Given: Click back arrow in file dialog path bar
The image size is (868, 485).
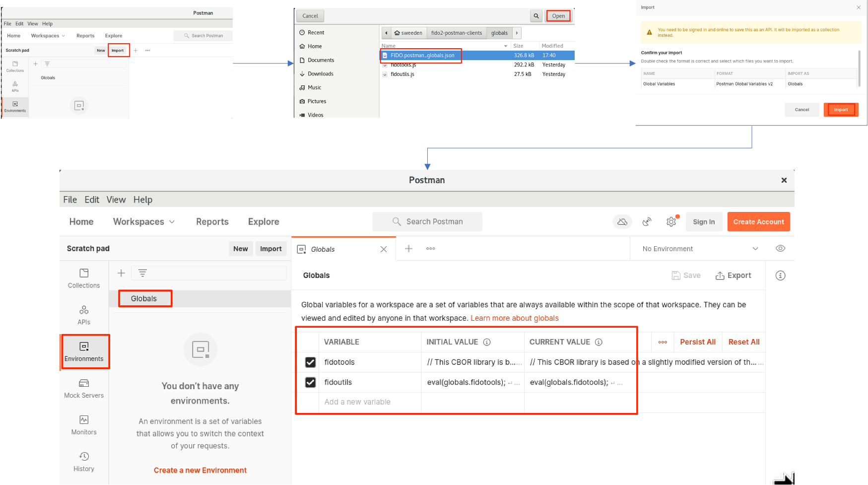Looking at the screenshot, I should pyautogui.click(x=386, y=33).
